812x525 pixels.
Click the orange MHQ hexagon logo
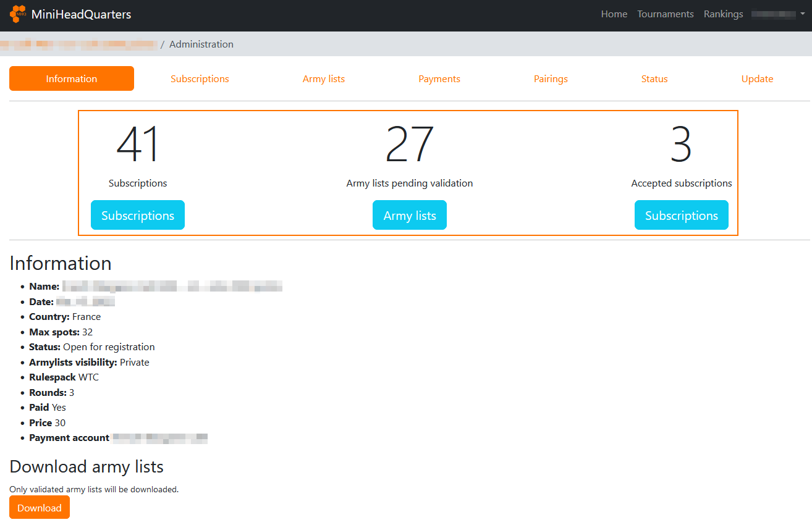click(x=18, y=14)
